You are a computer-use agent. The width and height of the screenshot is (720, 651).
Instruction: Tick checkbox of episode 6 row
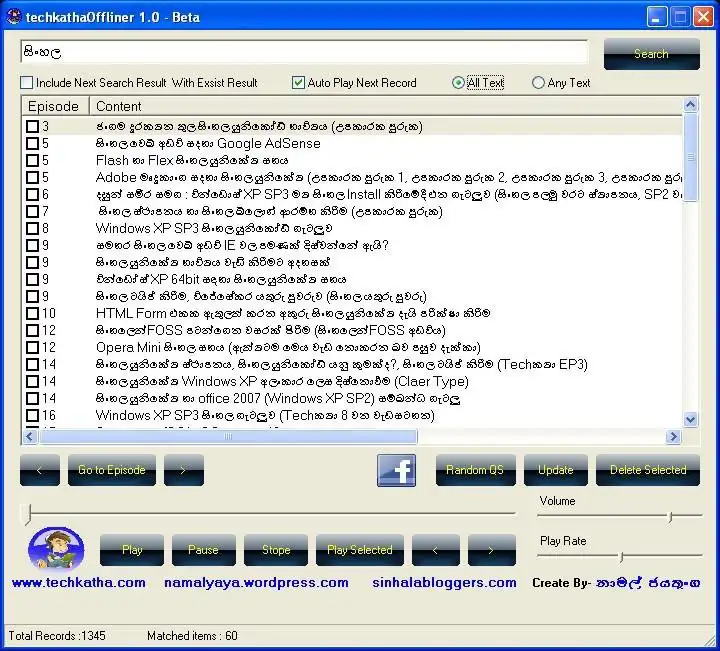(32, 194)
